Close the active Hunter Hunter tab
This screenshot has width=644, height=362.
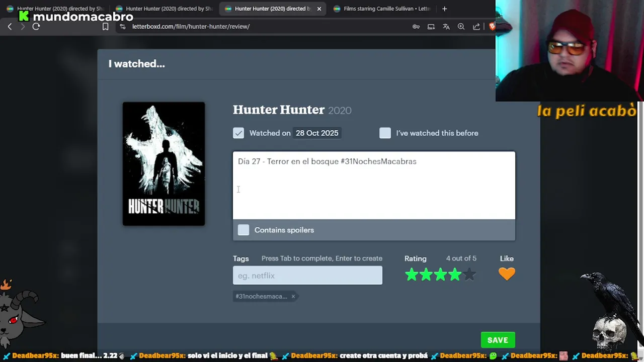[319, 9]
